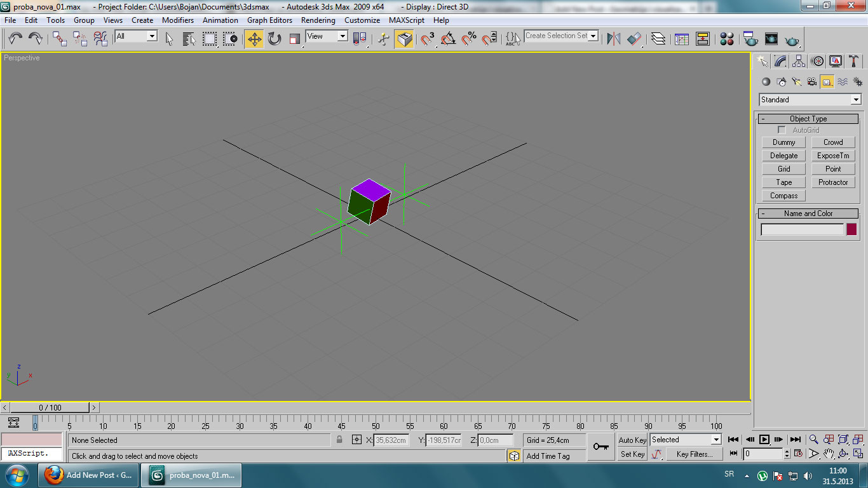Viewport: 868px width, 488px height.
Task: Activate the Unlink Selection tool
Action: tap(80, 39)
